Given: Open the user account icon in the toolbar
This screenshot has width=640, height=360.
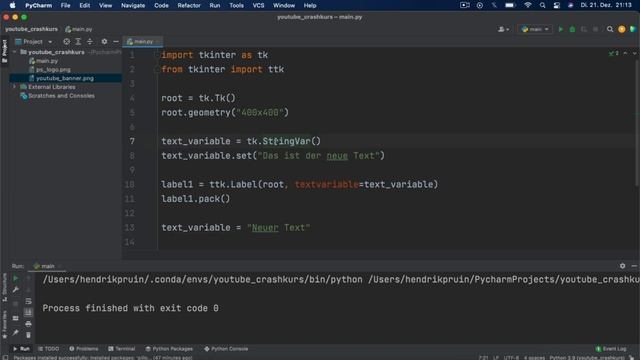Looking at the screenshot, I should click(x=503, y=29).
